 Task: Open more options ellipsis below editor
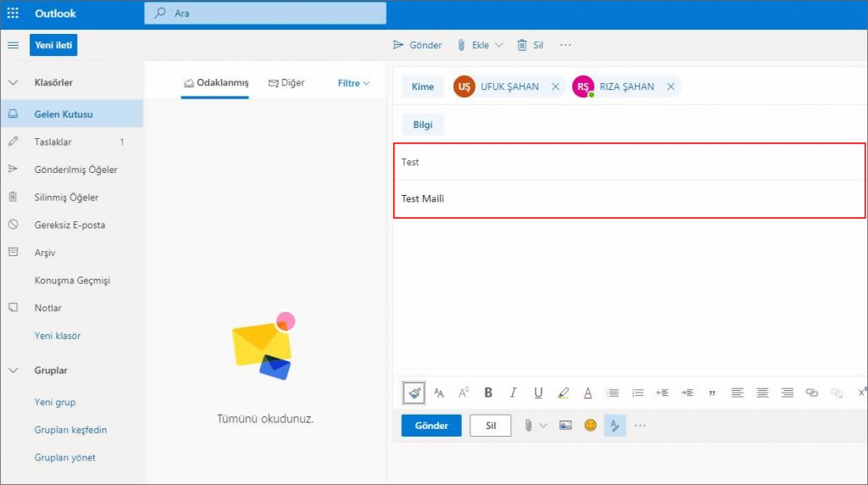coord(640,425)
